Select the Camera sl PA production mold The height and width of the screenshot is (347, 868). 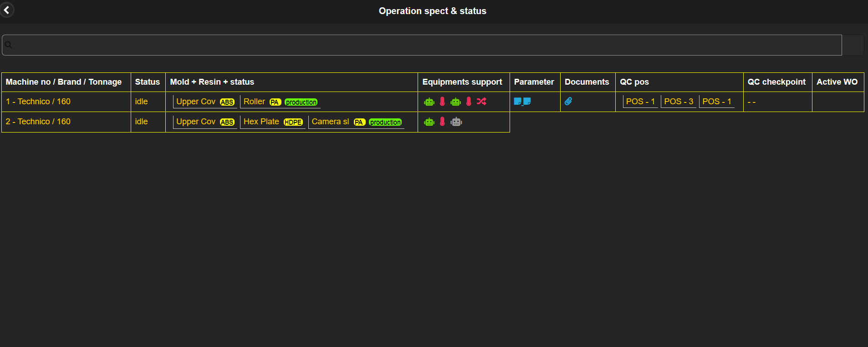(356, 122)
